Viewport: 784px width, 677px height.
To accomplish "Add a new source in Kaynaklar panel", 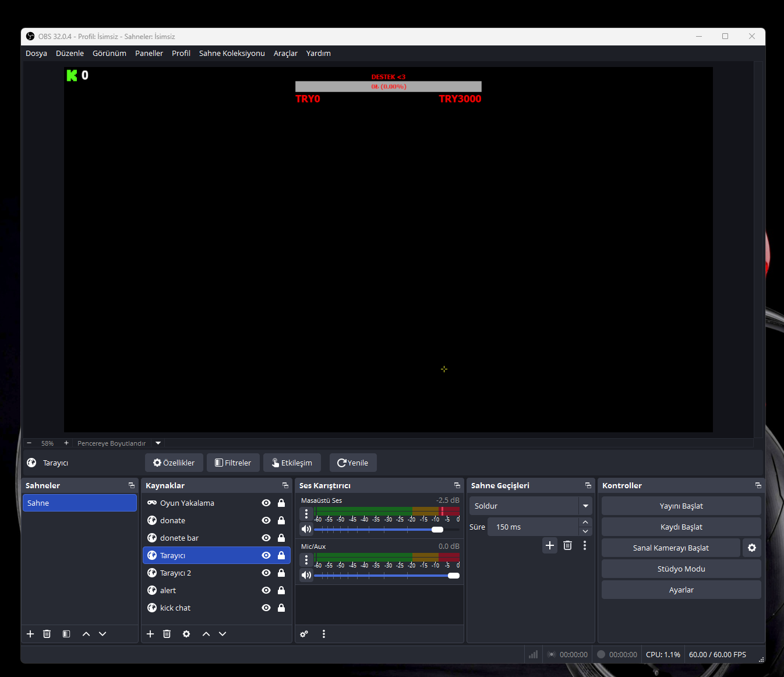I will click(150, 634).
